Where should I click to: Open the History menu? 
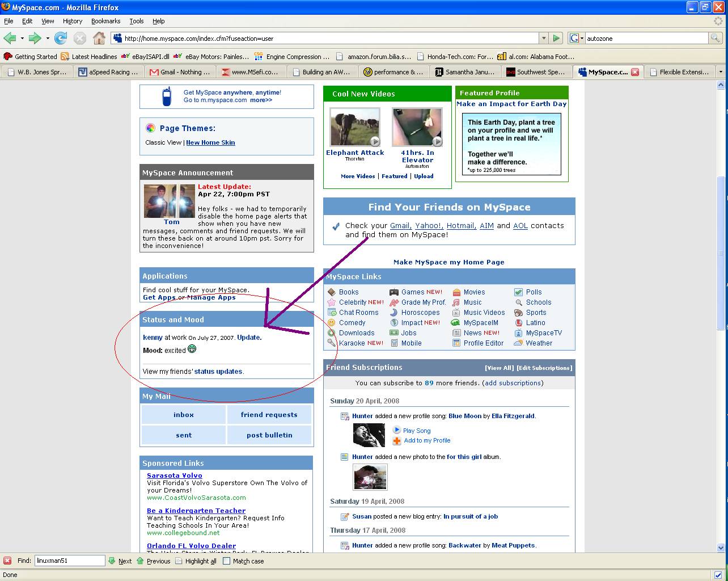coord(73,21)
